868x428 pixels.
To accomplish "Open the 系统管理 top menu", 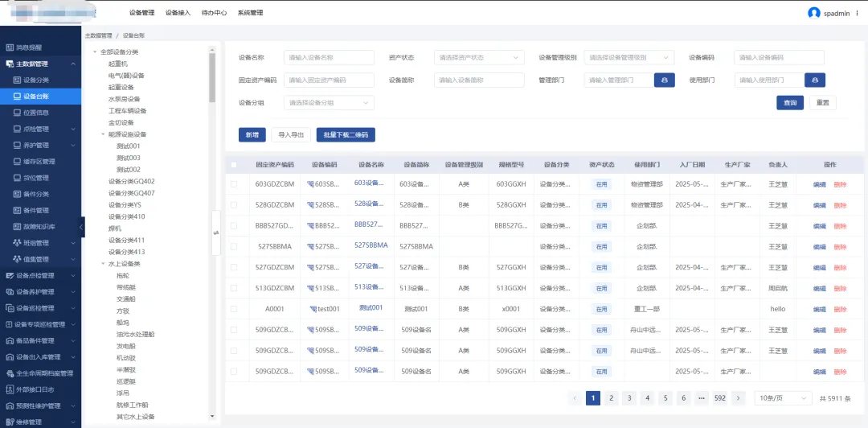I will click(x=250, y=13).
